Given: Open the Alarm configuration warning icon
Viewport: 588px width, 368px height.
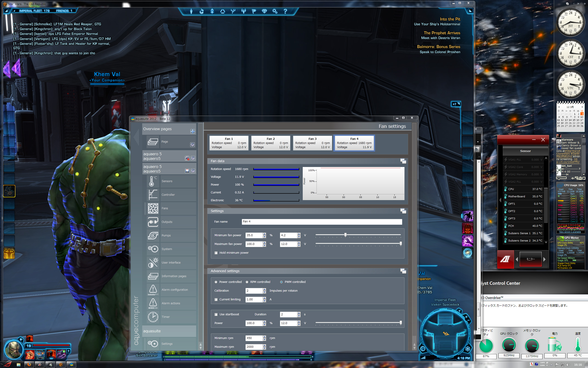Looking at the screenshot, I should click(x=153, y=290).
